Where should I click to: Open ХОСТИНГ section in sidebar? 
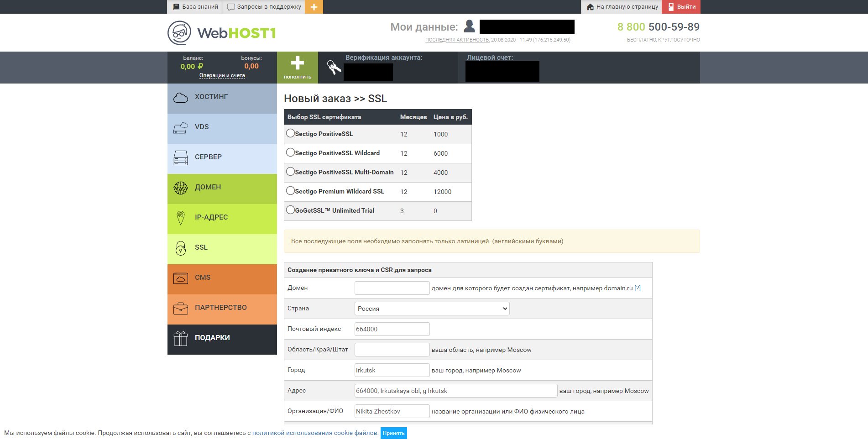point(222,98)
